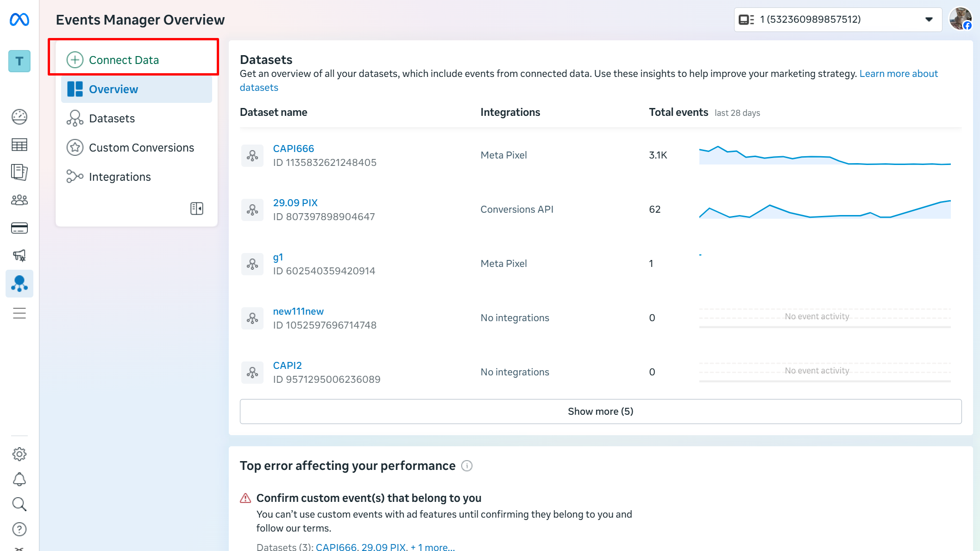Open the Billing credit-card icon
This screenshot has width=980, height=551.
coord(19,228)
